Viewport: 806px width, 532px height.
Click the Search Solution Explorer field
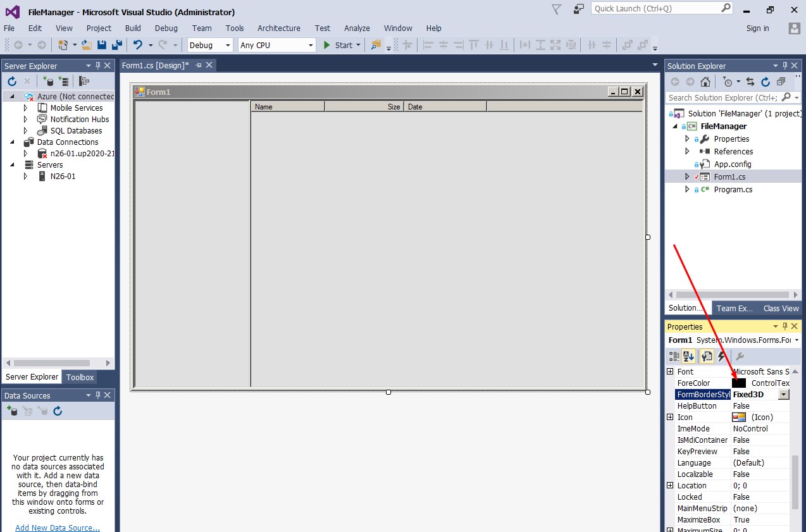722,97
